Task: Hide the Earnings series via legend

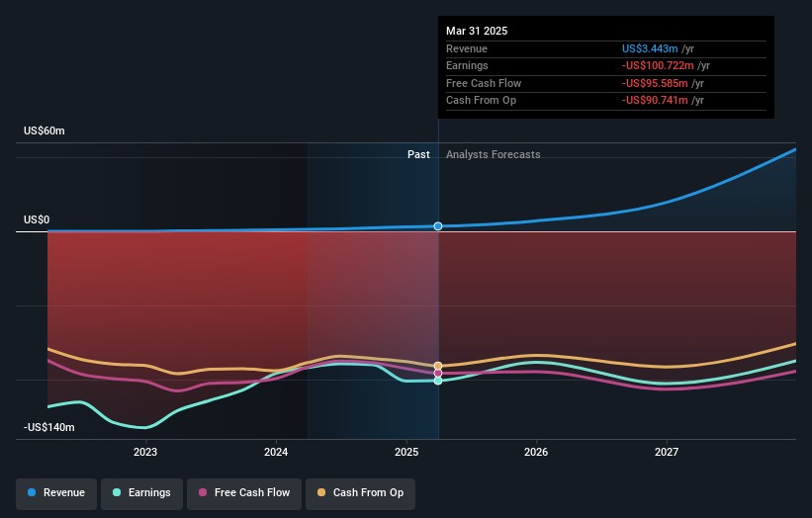Action: pyautogui.click(x=141, y=492)
